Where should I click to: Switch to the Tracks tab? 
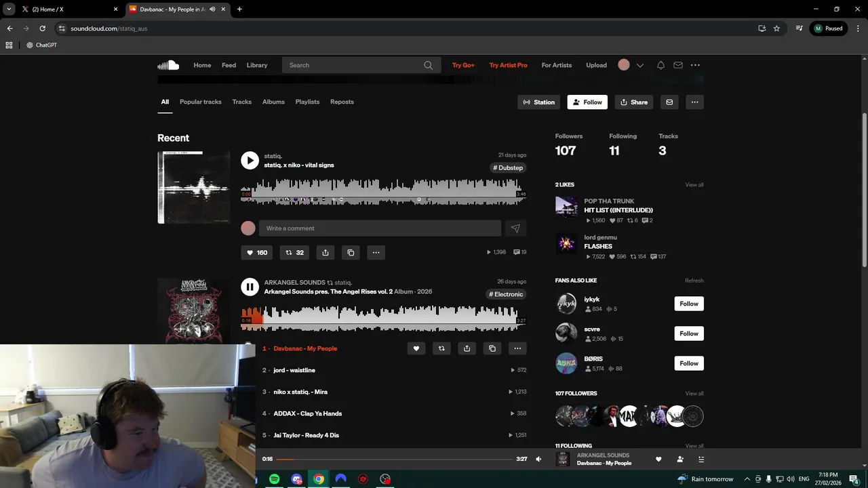tap(242, 102)
